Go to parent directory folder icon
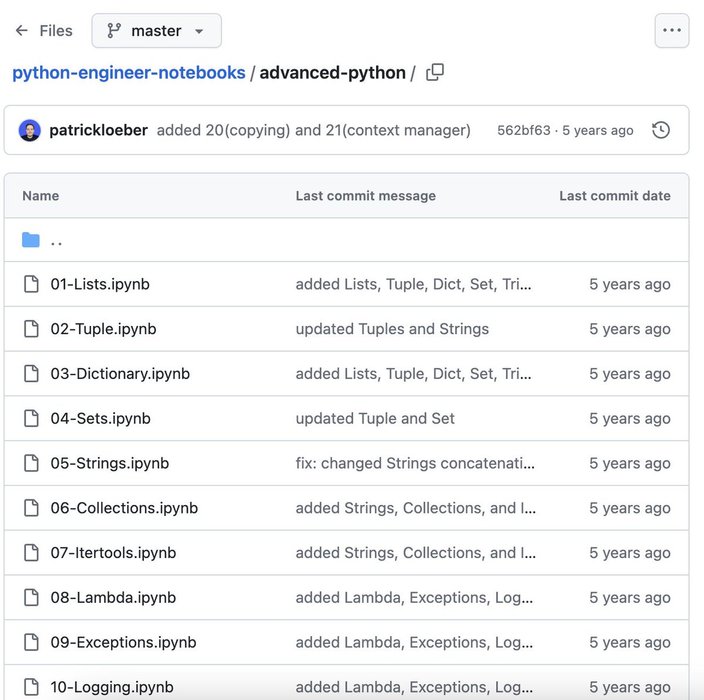The width and height of the screenshot is (704, 700). coord(31,240)
